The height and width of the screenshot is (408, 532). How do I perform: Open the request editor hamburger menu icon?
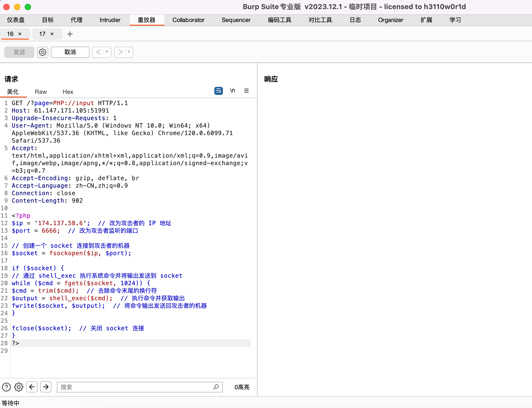tap(246, 91)
